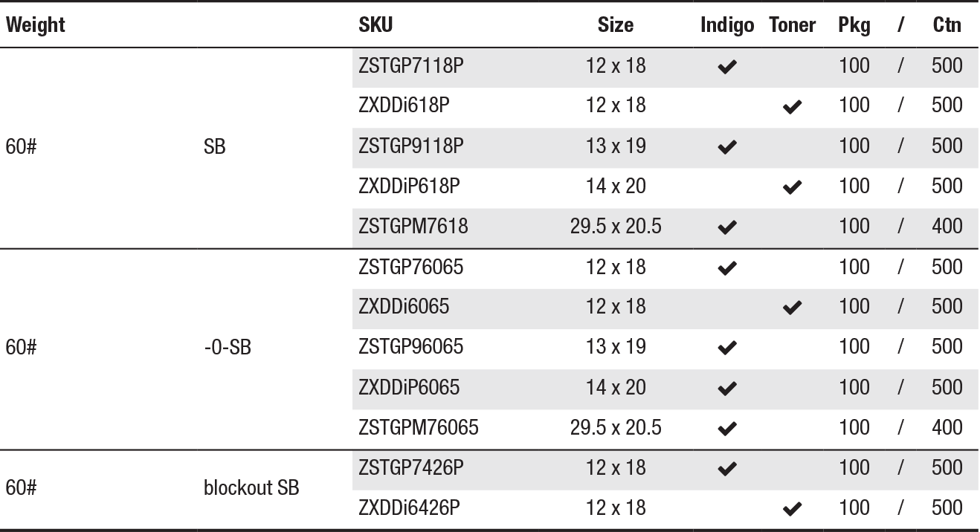
Task: Click the Toner checkmark for ZXDDi6065
Action: [x=793, y=308]
